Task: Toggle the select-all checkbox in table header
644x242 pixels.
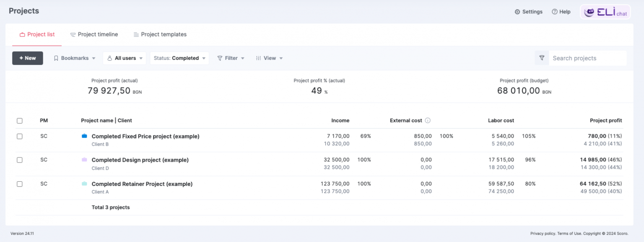Action: coord(20,121)
